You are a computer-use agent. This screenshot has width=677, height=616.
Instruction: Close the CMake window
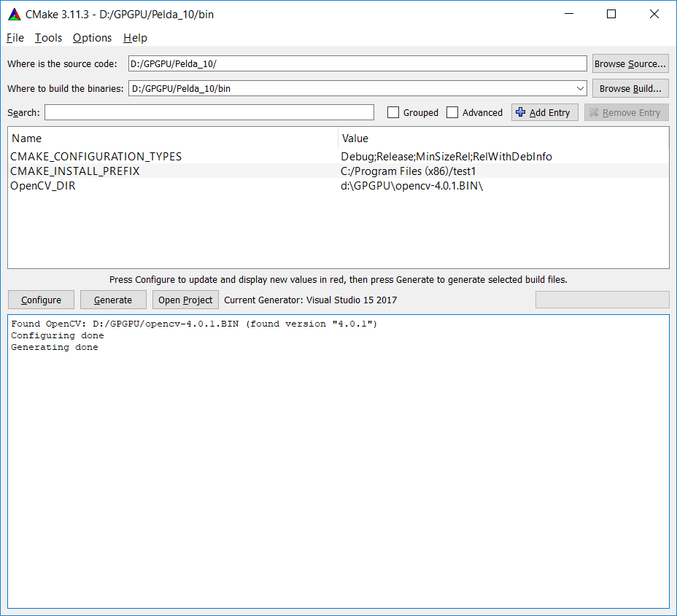point(654,15)
